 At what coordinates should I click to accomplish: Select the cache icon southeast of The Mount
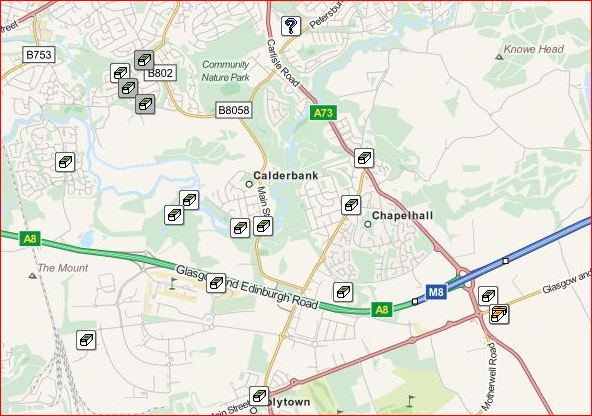86,340
